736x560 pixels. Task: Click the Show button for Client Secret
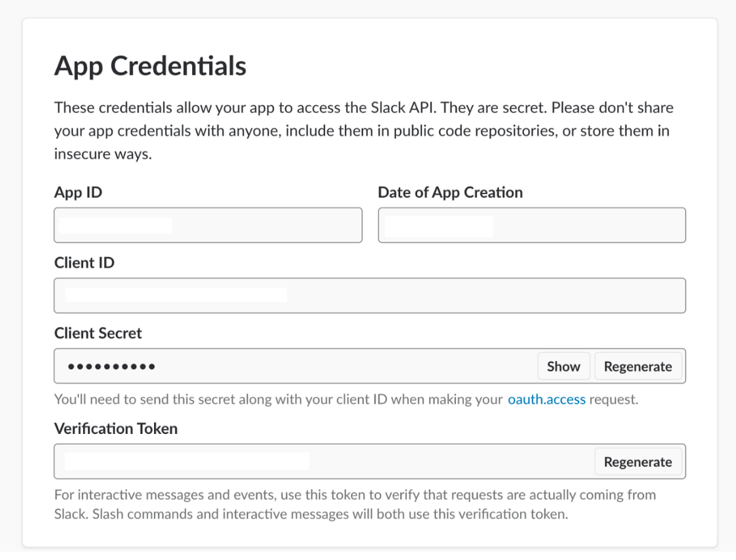tap(563, 367)
